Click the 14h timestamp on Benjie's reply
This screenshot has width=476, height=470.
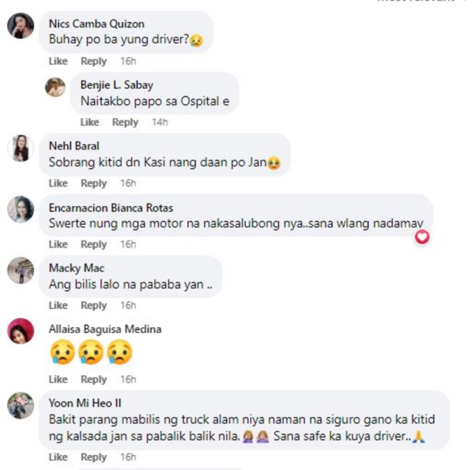[x=160, y=122]
